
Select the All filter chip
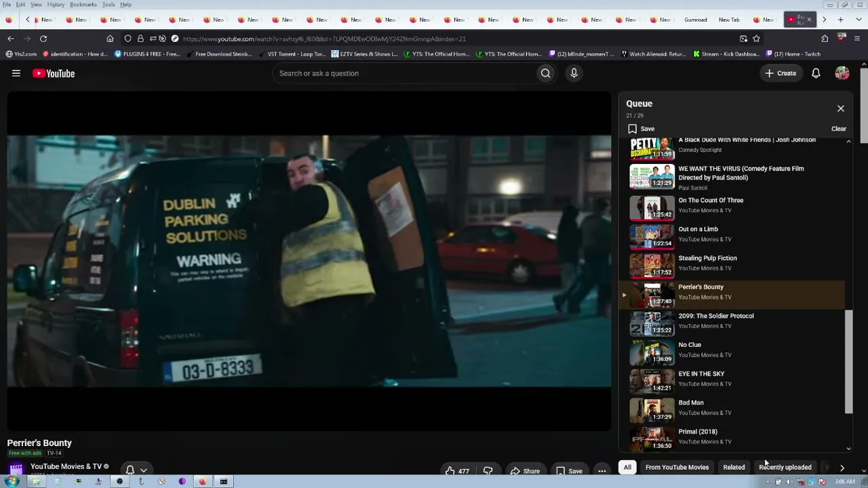[627, 467]
